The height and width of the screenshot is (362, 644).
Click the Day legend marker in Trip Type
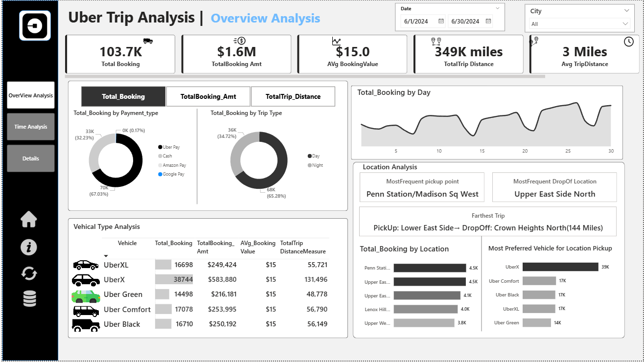(x=310, y=156)
